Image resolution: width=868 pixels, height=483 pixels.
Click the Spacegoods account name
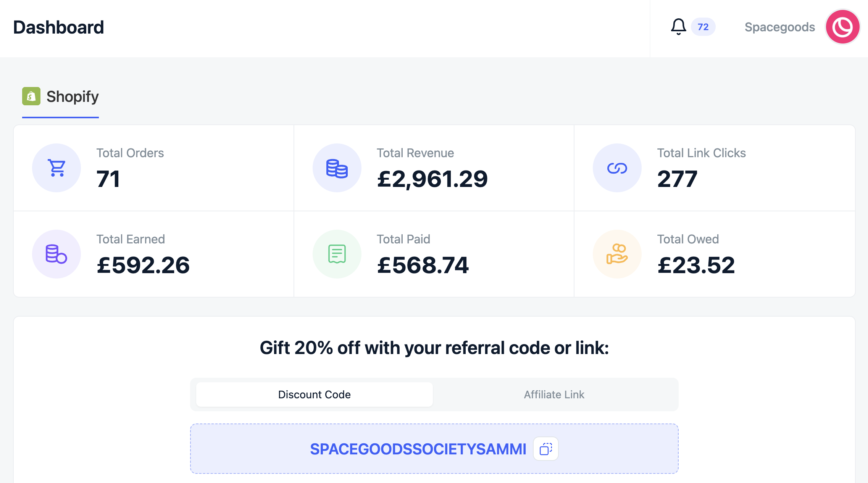779,27
